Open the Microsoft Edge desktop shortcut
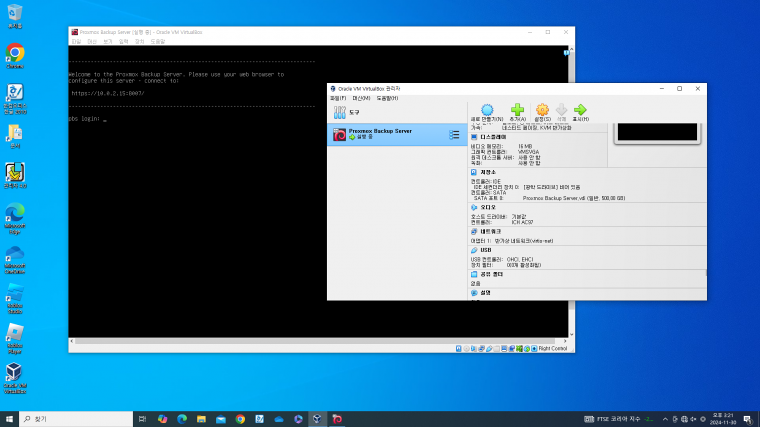The image size is (760, 427). click(15, 219)
